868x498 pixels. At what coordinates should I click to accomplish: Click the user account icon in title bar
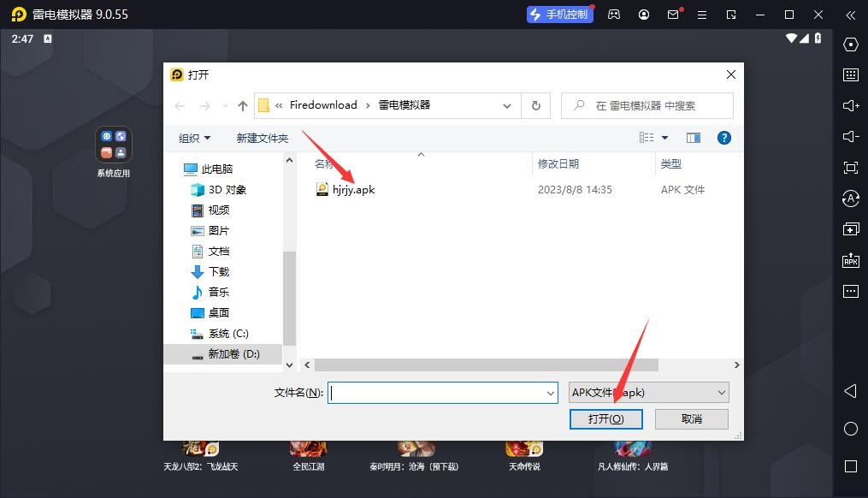pyautogui.click(x=644, y=14)
